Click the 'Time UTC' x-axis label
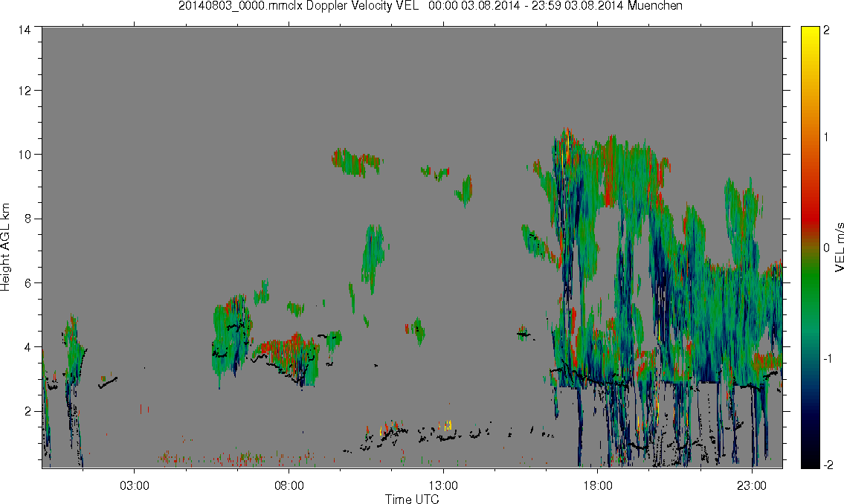This screenshot has width=844, height=504. pos(412,499)
